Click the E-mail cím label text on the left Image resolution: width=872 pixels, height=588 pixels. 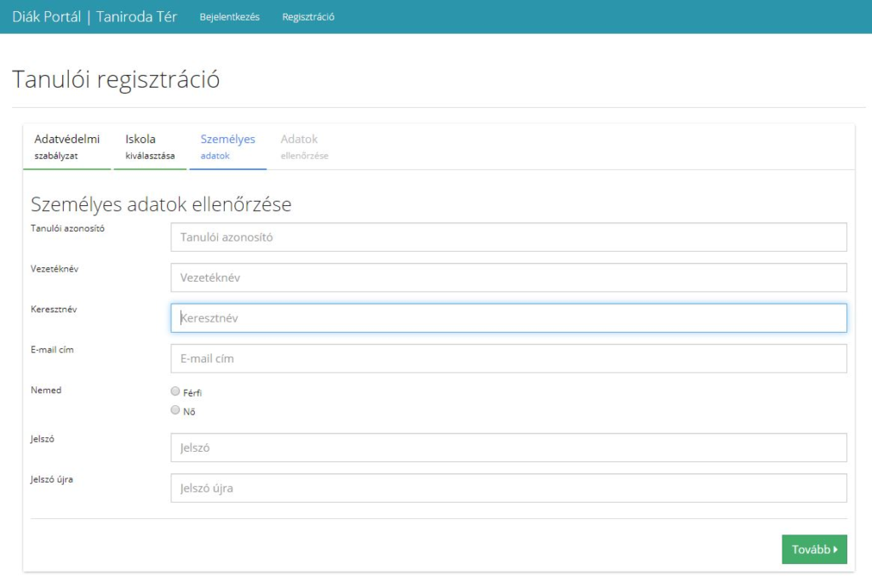tap(52, 349)
